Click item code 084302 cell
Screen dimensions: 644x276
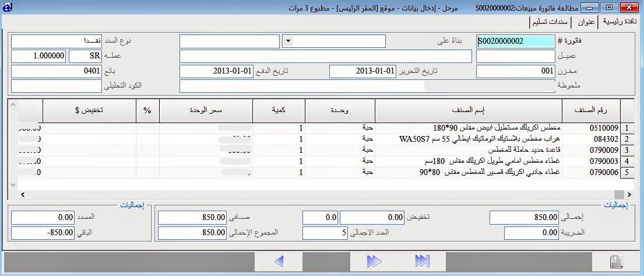(x=590, y=139)
